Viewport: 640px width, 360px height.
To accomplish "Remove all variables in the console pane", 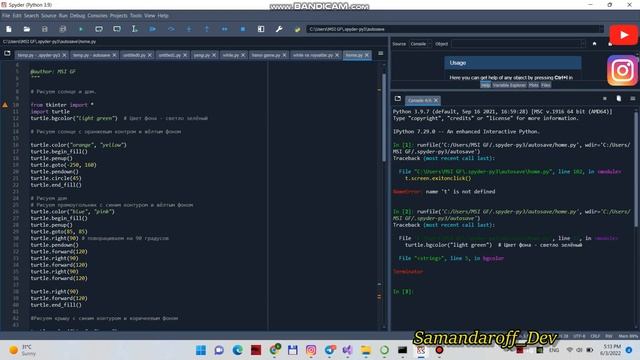I will point(619,99).
